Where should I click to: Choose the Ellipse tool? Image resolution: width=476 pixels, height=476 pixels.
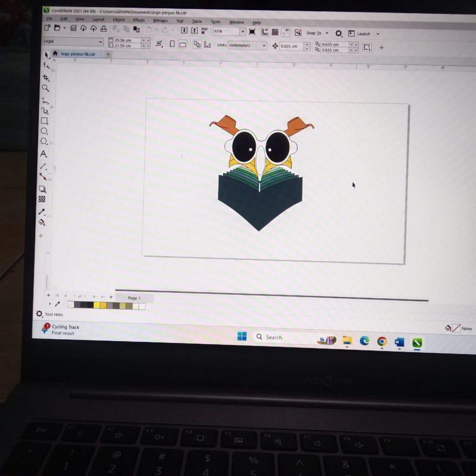[44, 131]
